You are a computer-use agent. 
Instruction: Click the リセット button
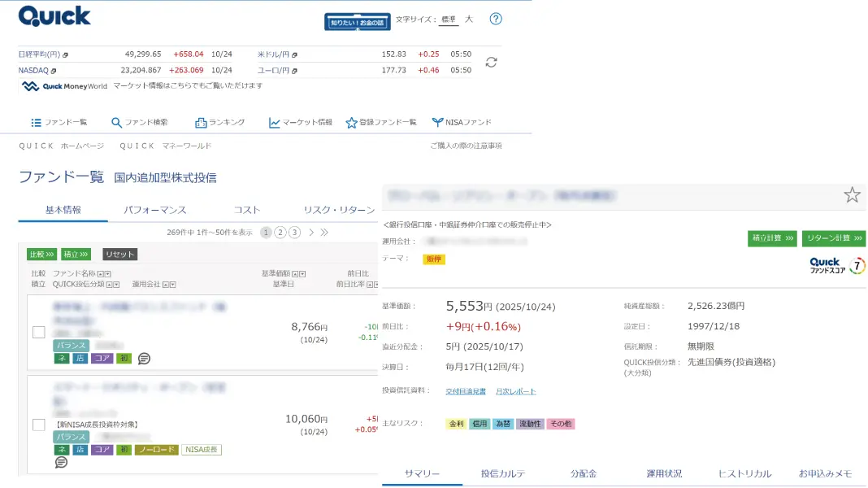[x=120, y=255]
